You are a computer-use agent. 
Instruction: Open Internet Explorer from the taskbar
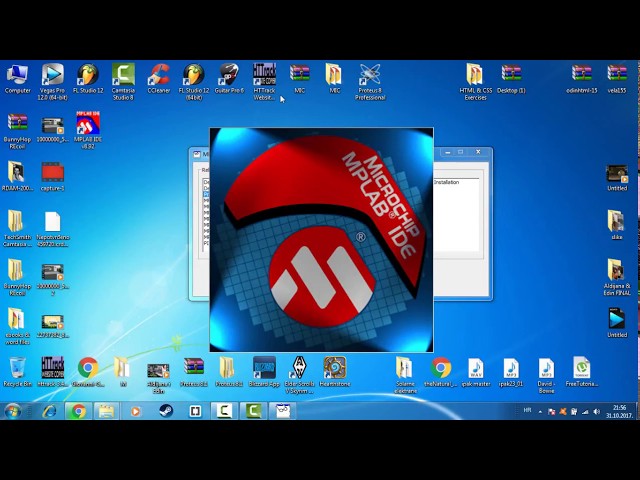(x=49, y=411)
